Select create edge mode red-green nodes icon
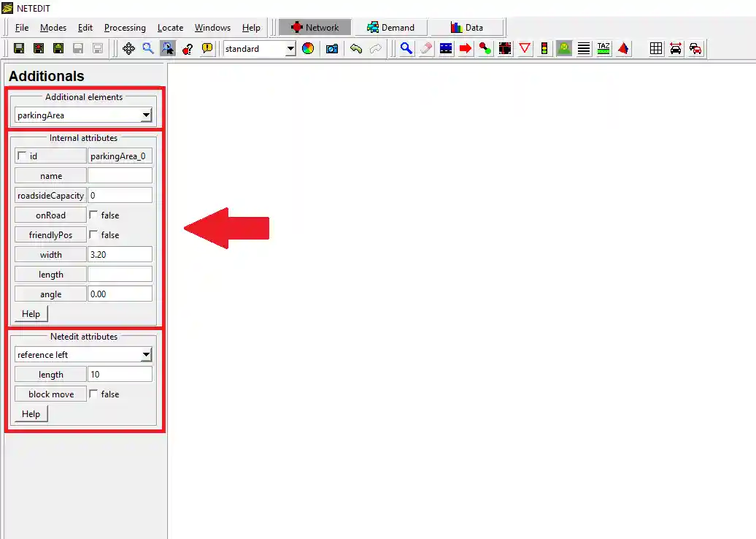The image size is (756, 539). pyautogui.click(x=485, y=49)
